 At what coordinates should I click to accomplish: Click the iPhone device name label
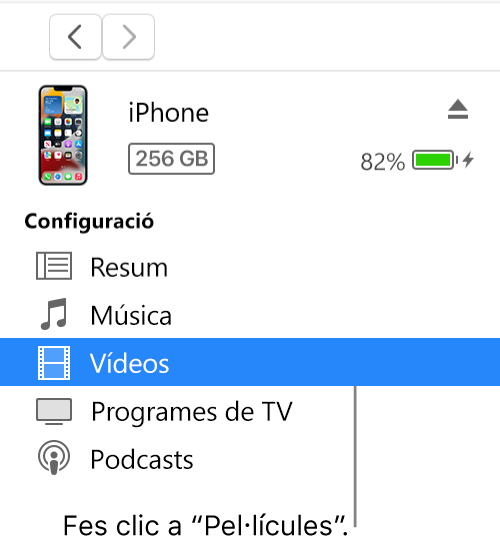pos(168,113)
